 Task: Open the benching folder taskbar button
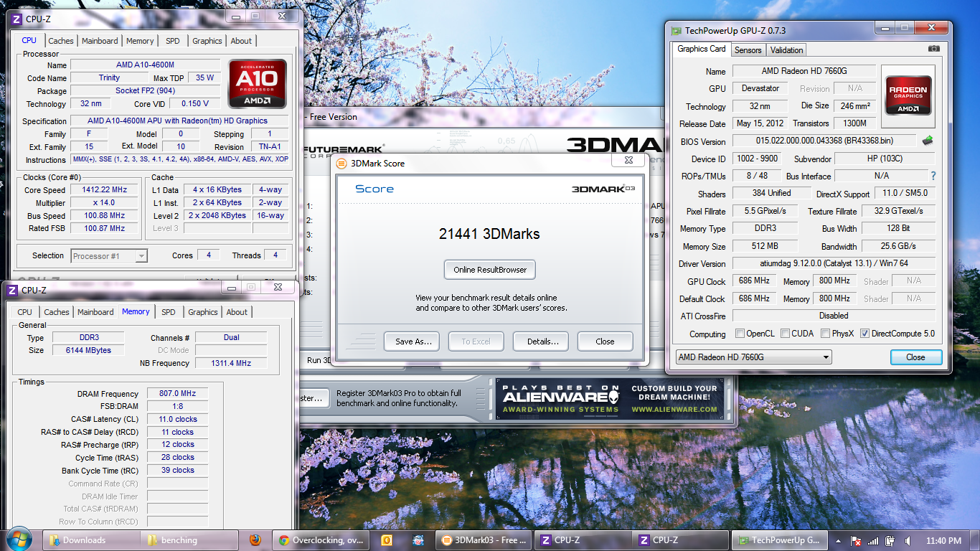pos(190,540)
